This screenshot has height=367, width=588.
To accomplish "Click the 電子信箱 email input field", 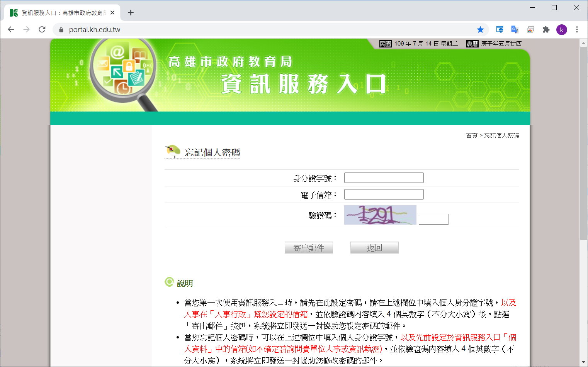I will [383, 194].
